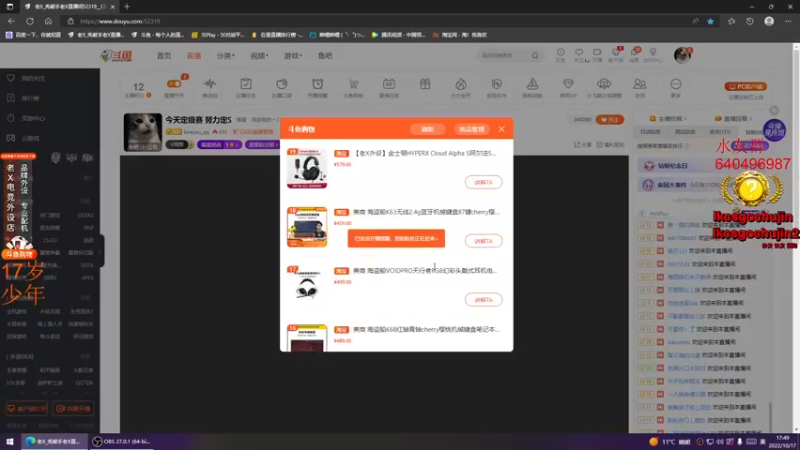Click the streamer cat avatar thumbnail
This screenshot has height=450, width=800.
(x=143, y=132)
